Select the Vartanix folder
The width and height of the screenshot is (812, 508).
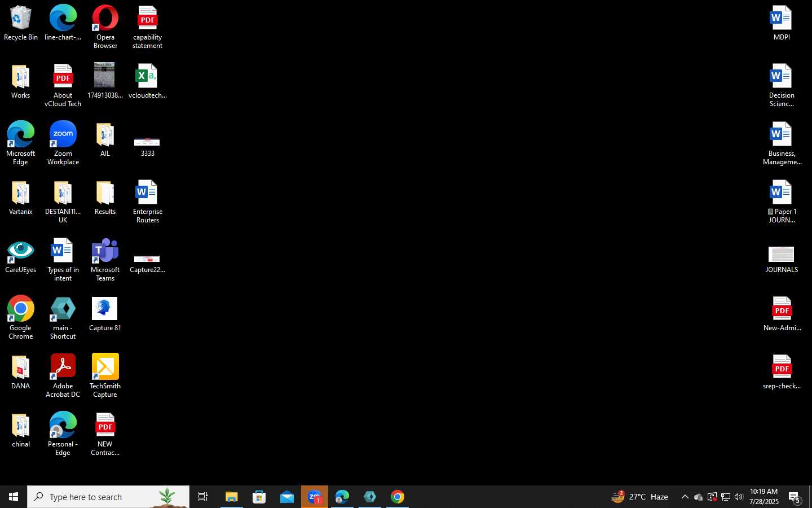click(x=21, y=198)
